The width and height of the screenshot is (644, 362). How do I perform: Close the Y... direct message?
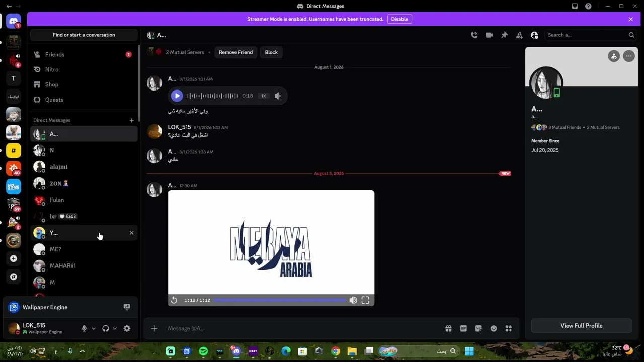[131, 233]
